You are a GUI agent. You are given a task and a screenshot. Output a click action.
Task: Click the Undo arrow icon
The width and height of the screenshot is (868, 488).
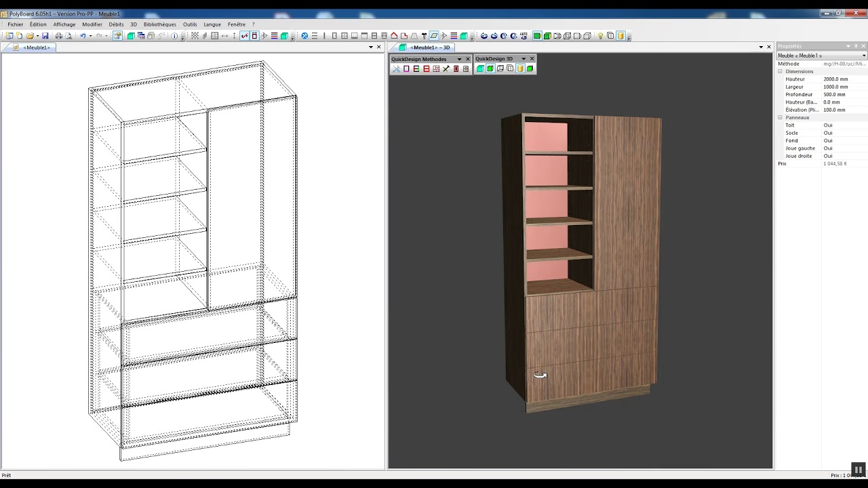83,36
